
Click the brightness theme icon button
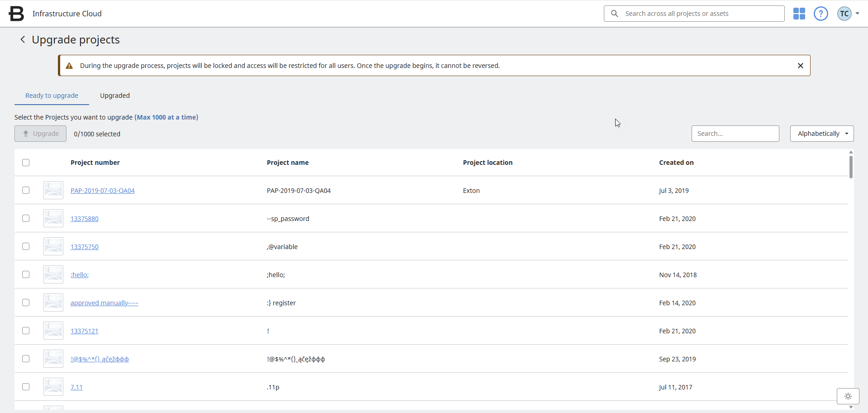coord(848,396)
